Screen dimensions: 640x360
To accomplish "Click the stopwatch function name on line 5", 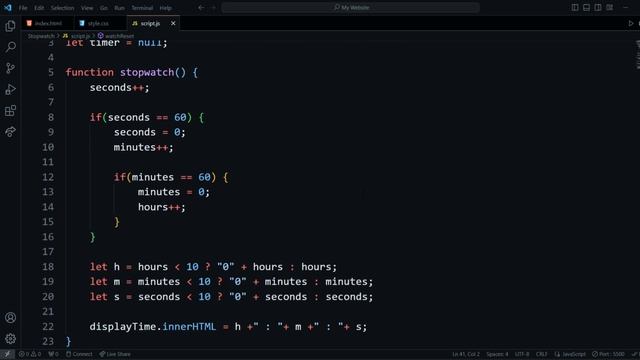I will coord(147,73).
